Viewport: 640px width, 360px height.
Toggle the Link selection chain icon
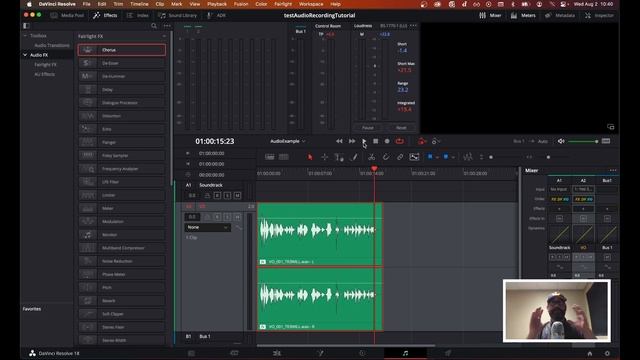[x=400, y=157]
